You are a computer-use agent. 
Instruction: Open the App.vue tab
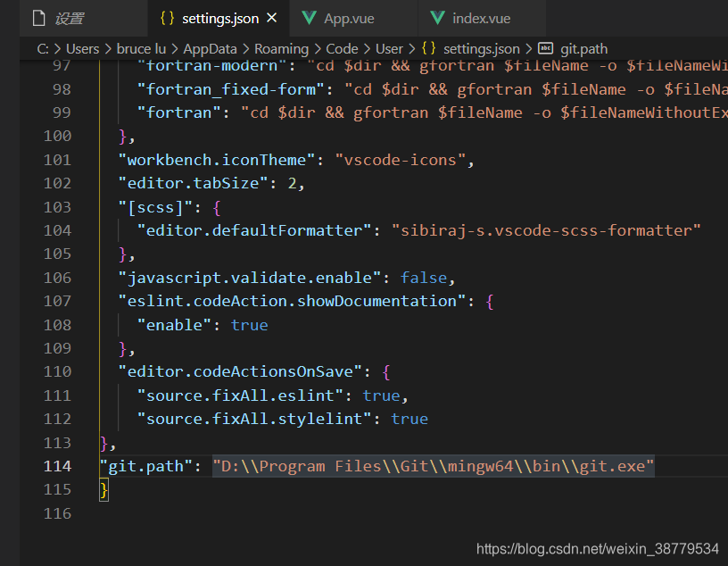354,19
